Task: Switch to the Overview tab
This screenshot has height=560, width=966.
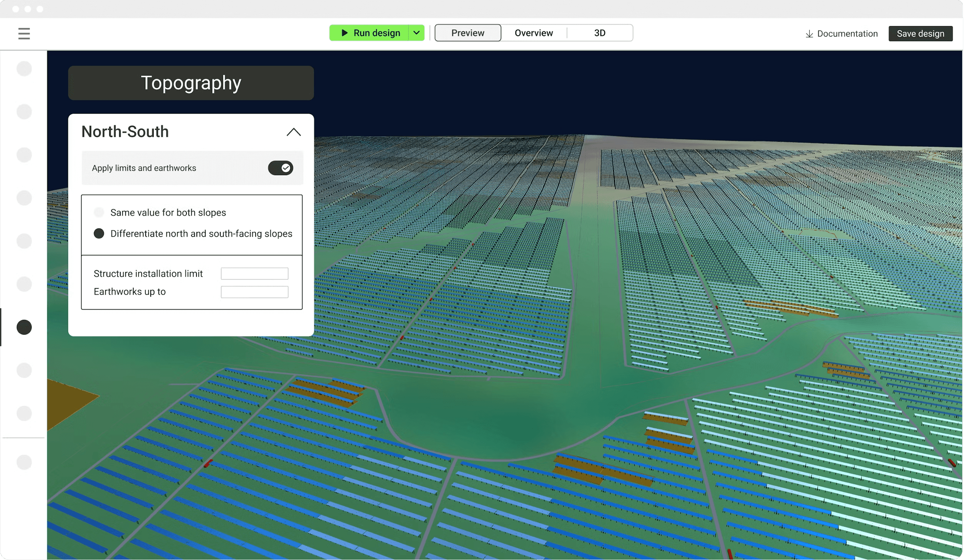Action: point(534,33)
